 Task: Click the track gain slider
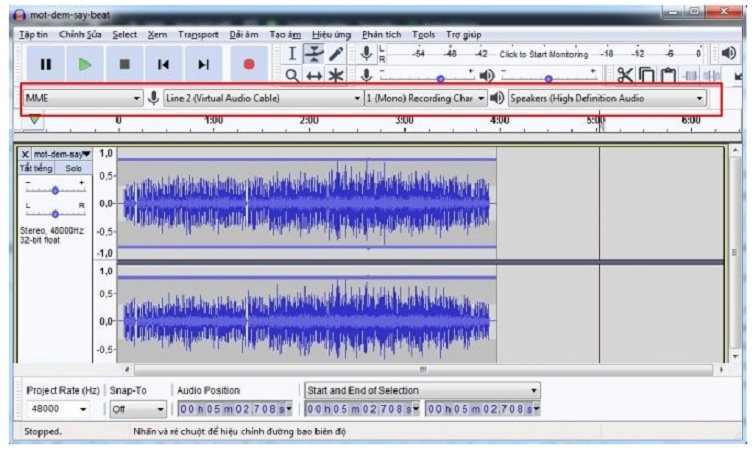point(55,189)
